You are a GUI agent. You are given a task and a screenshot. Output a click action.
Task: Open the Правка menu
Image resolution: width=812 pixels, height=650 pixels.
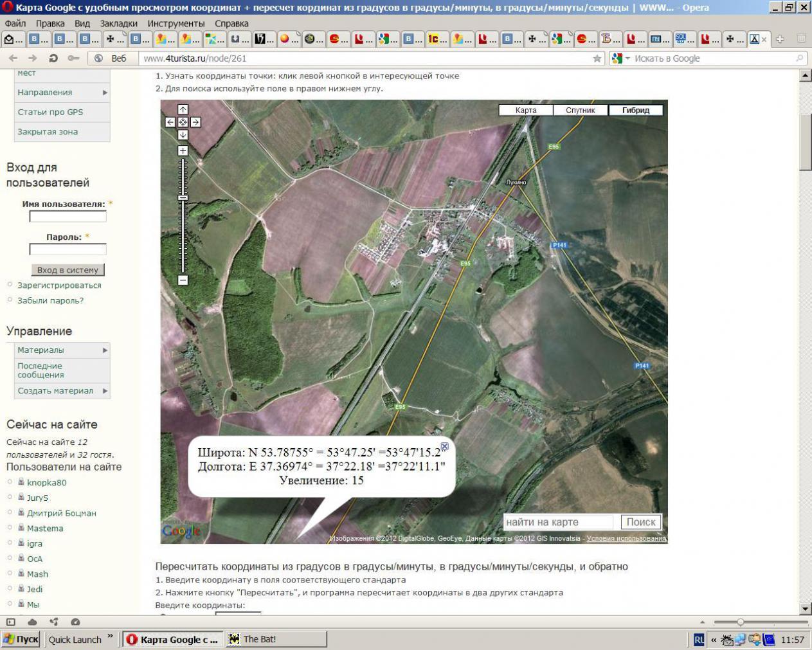click(50, 23)
